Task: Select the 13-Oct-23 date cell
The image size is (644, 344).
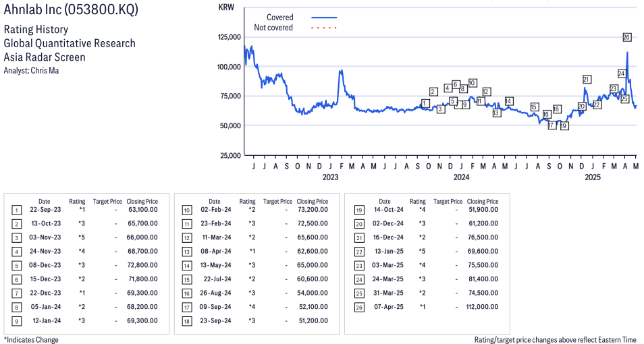Action: [46, 224]
